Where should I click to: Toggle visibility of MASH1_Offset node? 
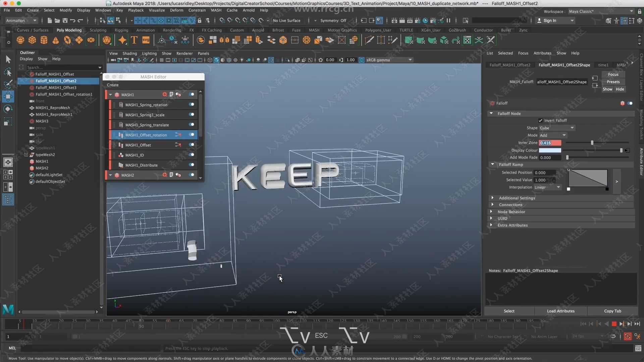pos(193,145)
